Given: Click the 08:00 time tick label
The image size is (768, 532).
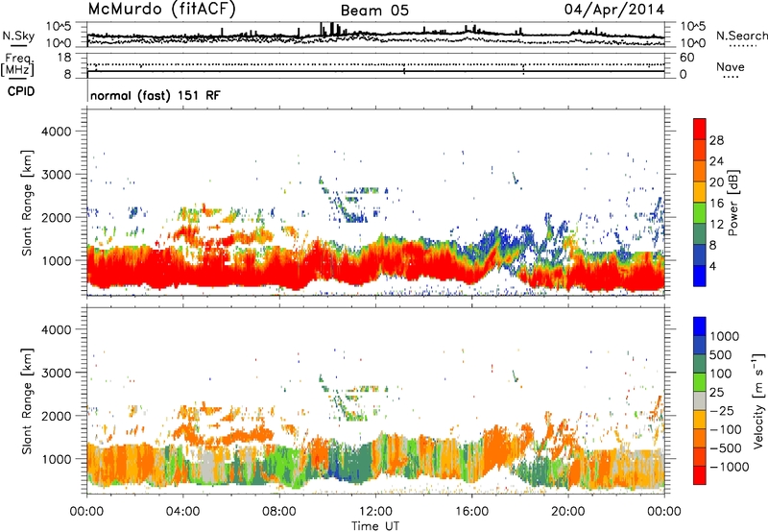Looking at the screenshot, I should [x=279, y=512].
